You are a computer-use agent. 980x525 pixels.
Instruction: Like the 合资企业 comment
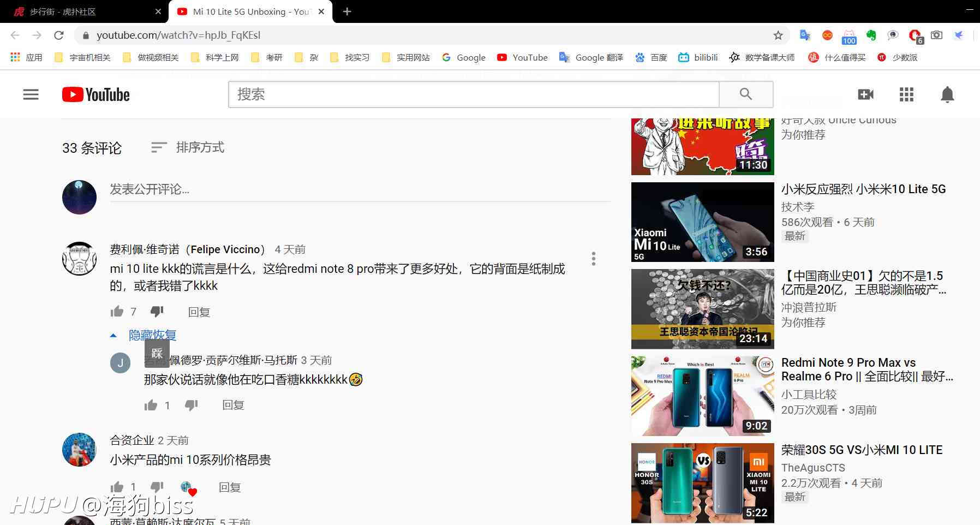click(x=117, y=487)
